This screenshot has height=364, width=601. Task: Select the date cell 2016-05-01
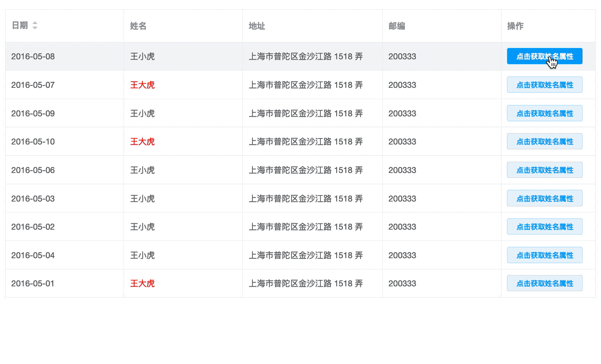pos(33,283)
